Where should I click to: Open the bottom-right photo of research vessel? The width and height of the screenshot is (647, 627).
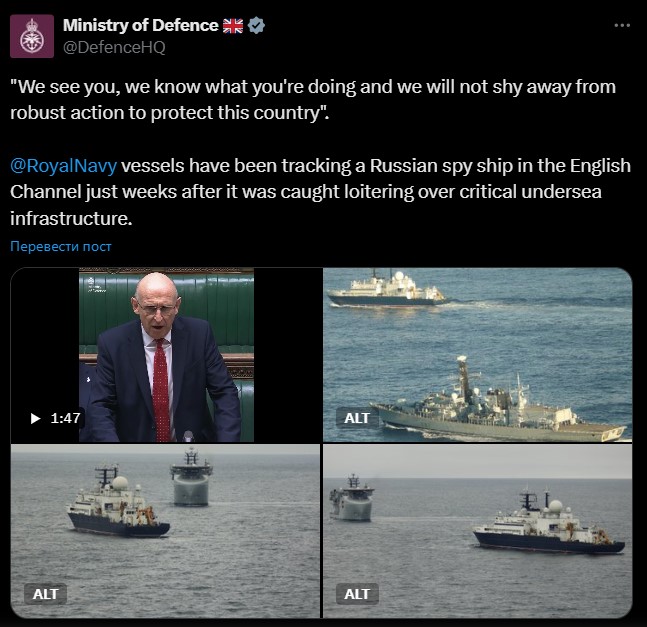point(477,531)
